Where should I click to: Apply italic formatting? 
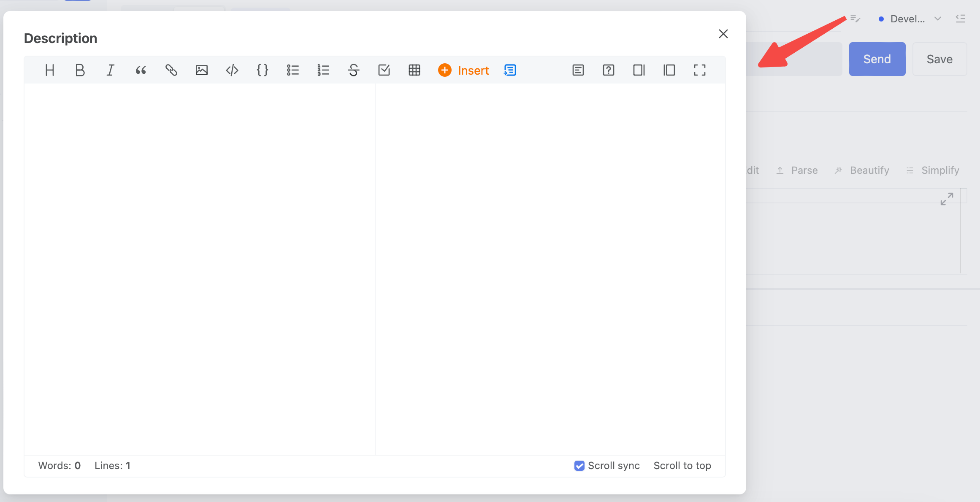[x=111, y=70]
